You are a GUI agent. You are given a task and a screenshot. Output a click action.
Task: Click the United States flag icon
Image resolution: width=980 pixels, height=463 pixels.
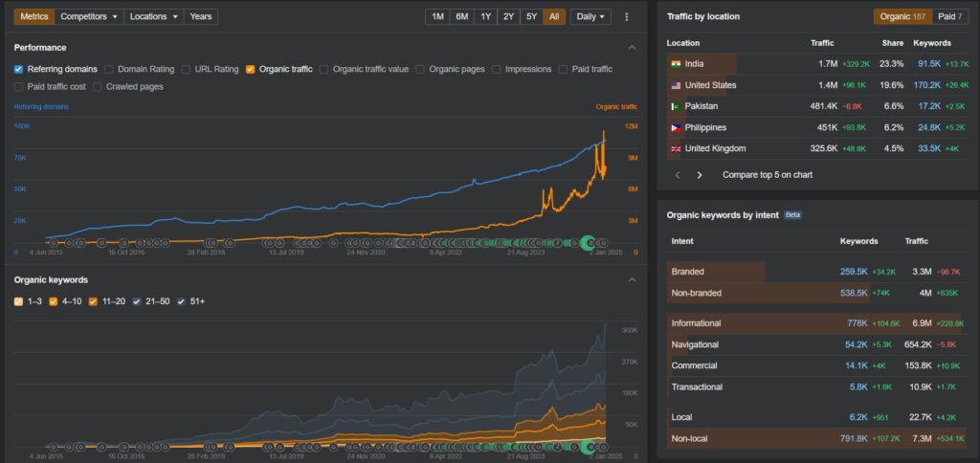coord(676,85)
